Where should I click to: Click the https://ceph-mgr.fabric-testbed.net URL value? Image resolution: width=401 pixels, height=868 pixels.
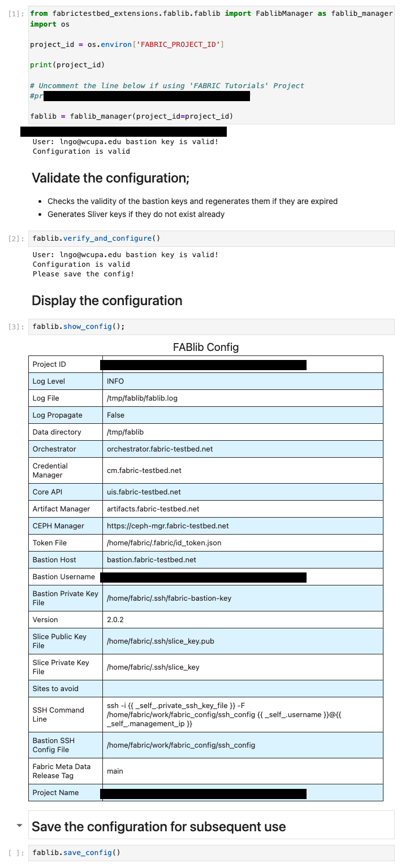coord(167,526)
